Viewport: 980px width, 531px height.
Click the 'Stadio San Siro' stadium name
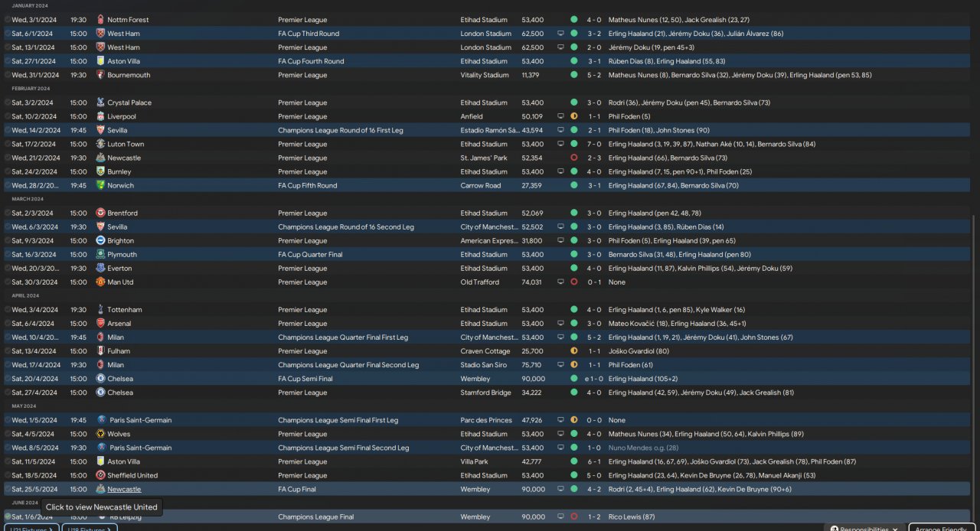click(484, 365)
